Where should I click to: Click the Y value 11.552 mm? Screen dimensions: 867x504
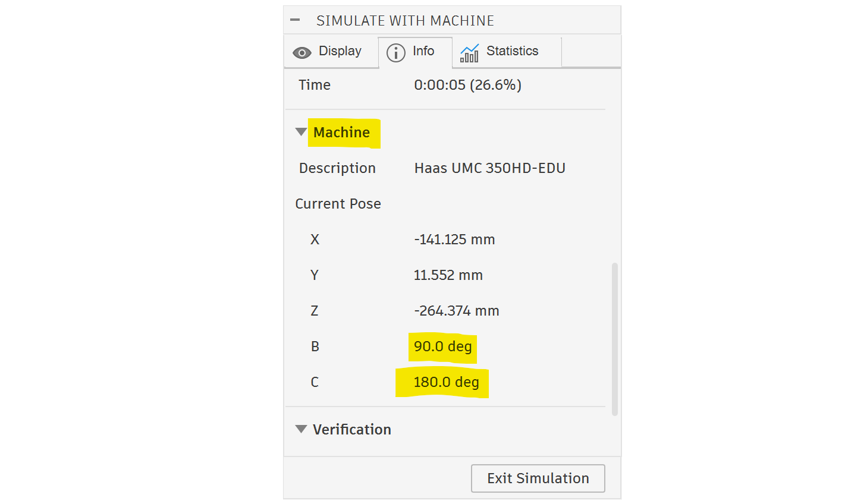(x=448, y=275)
